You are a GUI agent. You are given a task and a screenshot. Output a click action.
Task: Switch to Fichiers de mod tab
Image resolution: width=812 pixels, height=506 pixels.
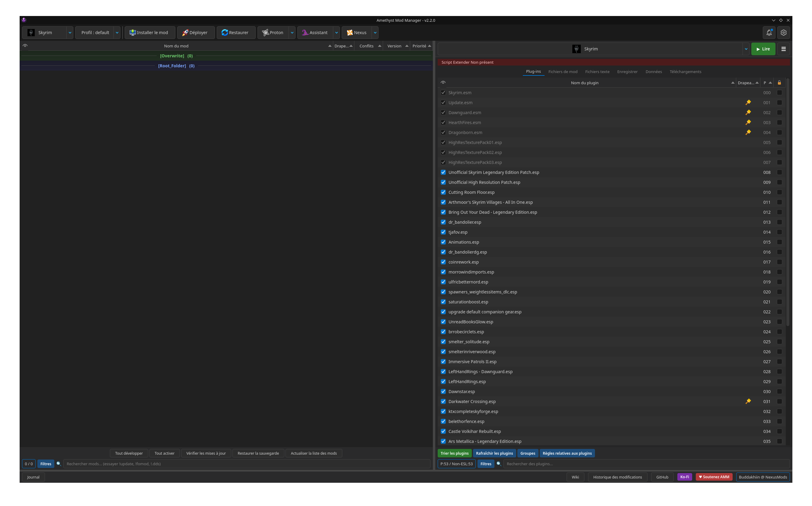(563, 72)
